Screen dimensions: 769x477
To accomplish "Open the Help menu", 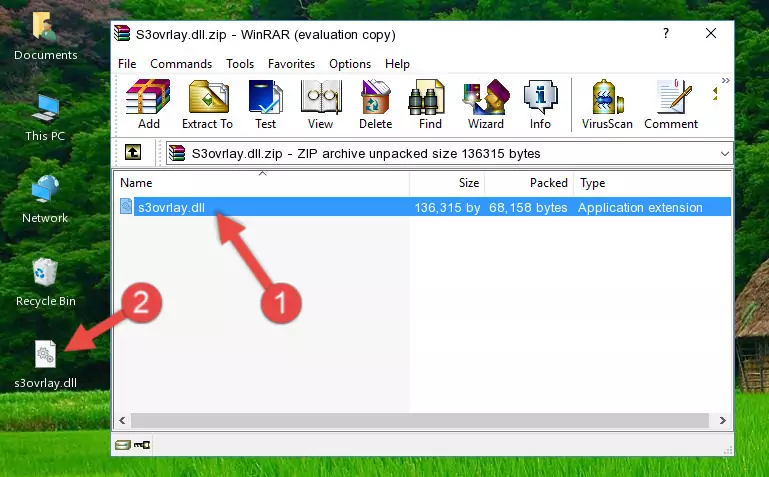I will 397,64.
